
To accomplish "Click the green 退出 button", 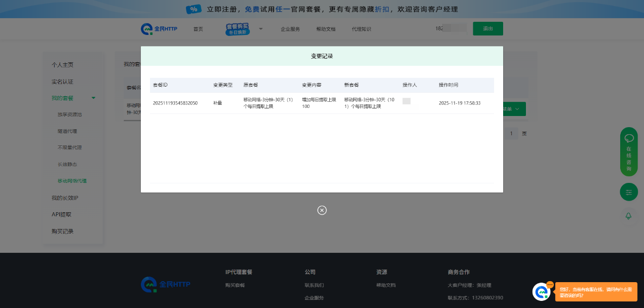I will click(x=487, y=29).
